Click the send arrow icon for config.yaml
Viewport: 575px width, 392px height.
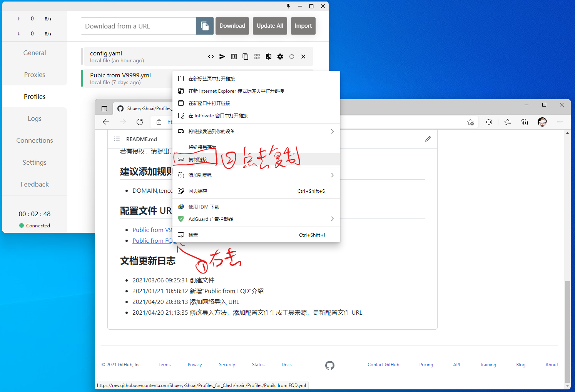pos(222,57)
